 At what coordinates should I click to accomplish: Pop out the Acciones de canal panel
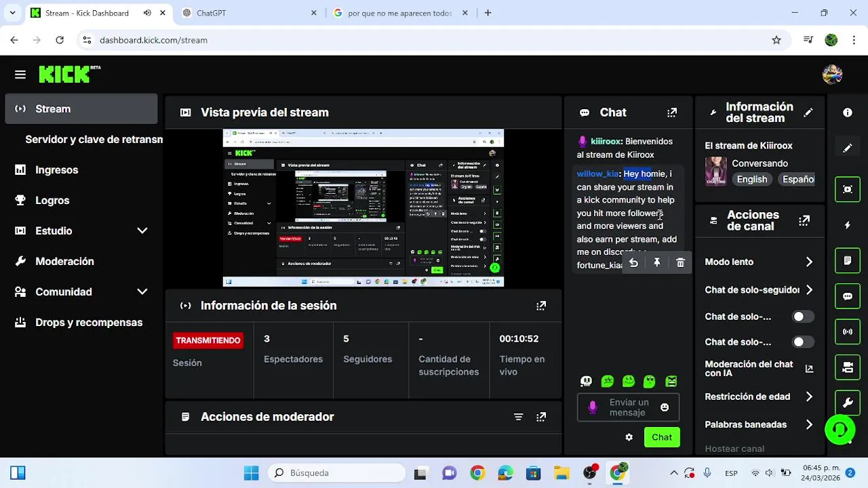click(804, 220)
